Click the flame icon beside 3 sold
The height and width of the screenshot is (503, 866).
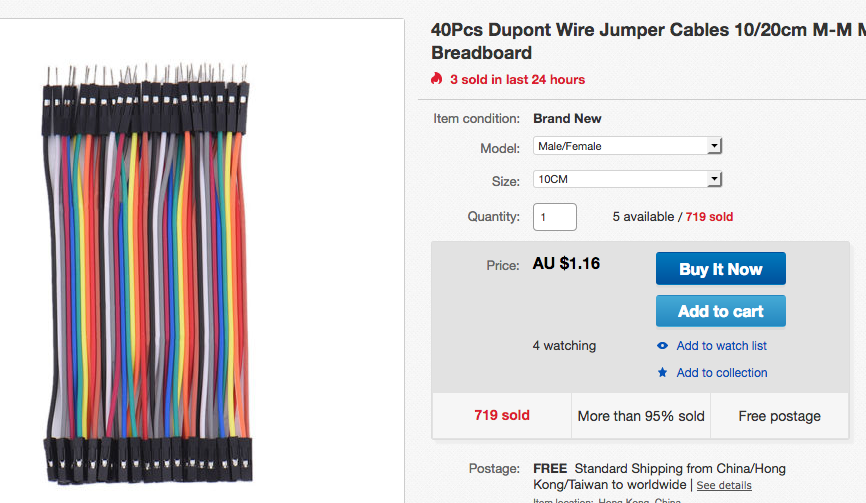click(436, 78)
